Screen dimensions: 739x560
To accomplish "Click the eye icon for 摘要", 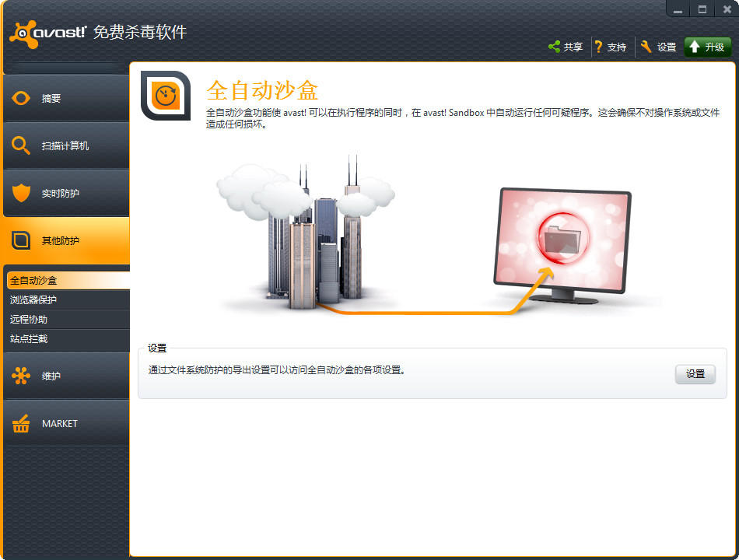I will click(21, 98).
